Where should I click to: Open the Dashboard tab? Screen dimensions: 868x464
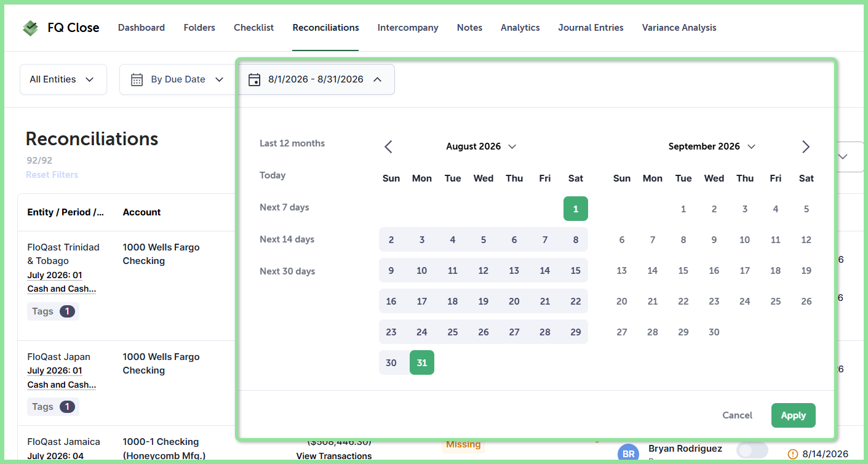(x=141, y=28)
